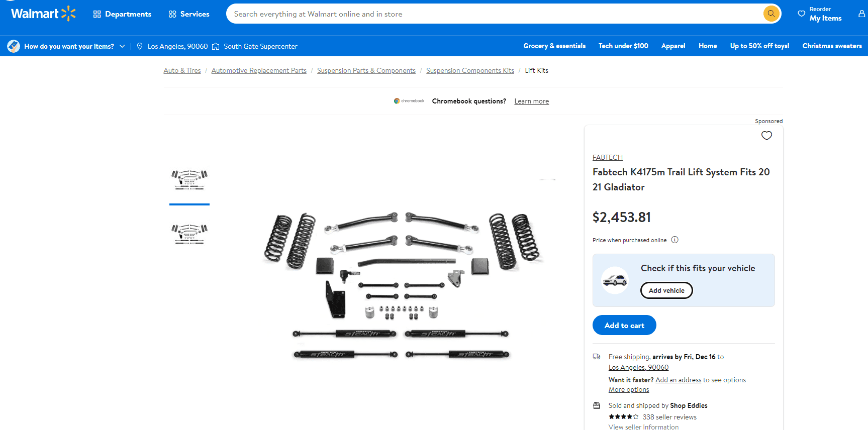This screenshot has width=868, height=430.
Task: Focus the Walmart search field
Action: tap(495, 14)
